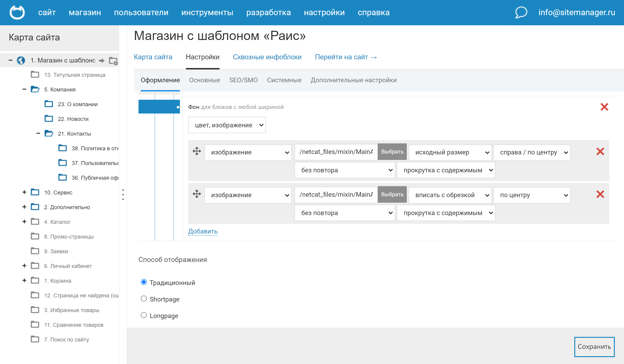
Task: Remove first background image row
Action: (x=600, y=152)
